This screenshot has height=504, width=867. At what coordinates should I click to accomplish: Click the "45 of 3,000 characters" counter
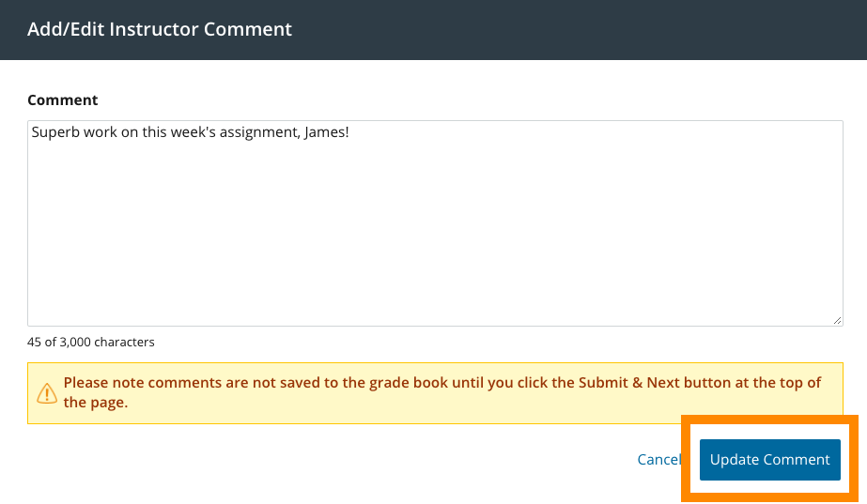(90, 343)
